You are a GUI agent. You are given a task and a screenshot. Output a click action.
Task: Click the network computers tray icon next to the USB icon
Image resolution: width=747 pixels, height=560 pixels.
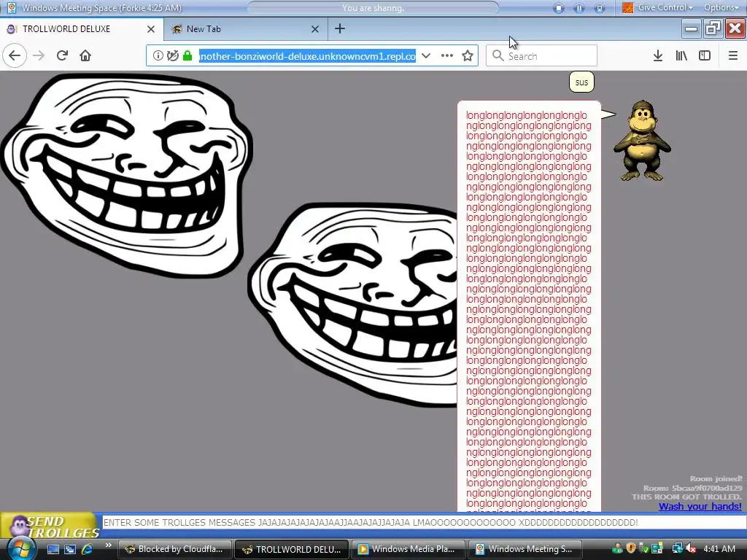(x=657, y=549)
